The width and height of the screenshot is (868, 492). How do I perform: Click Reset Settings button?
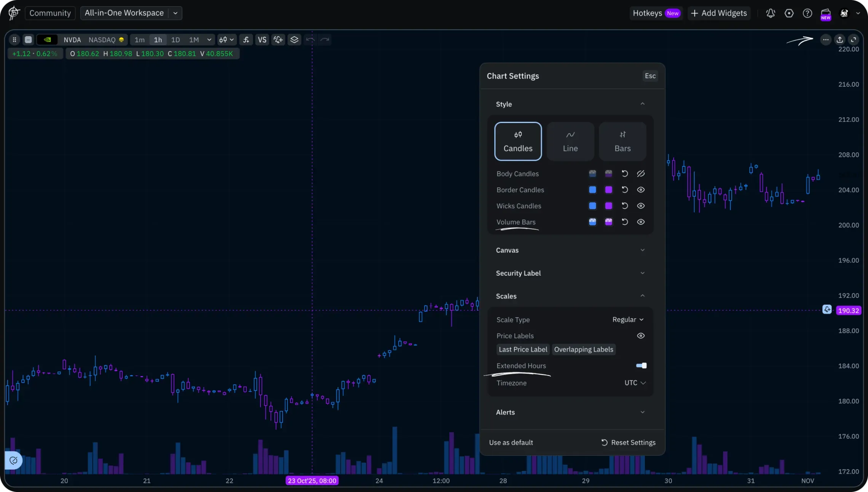coord(628,442)
